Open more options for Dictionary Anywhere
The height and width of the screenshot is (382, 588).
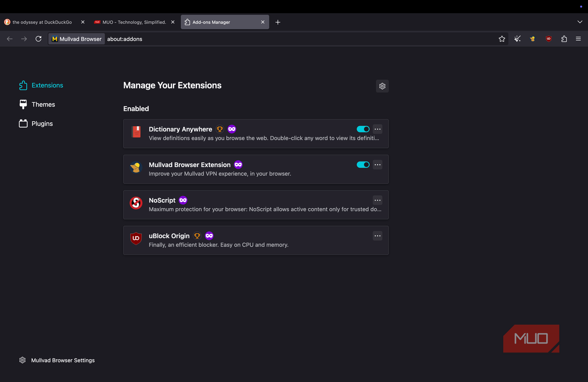(377, 129)
